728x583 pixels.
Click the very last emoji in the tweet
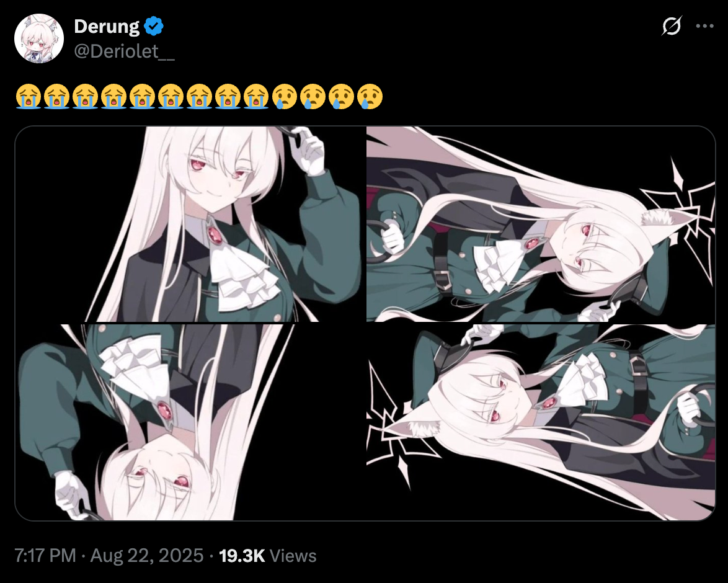[370, 97]
